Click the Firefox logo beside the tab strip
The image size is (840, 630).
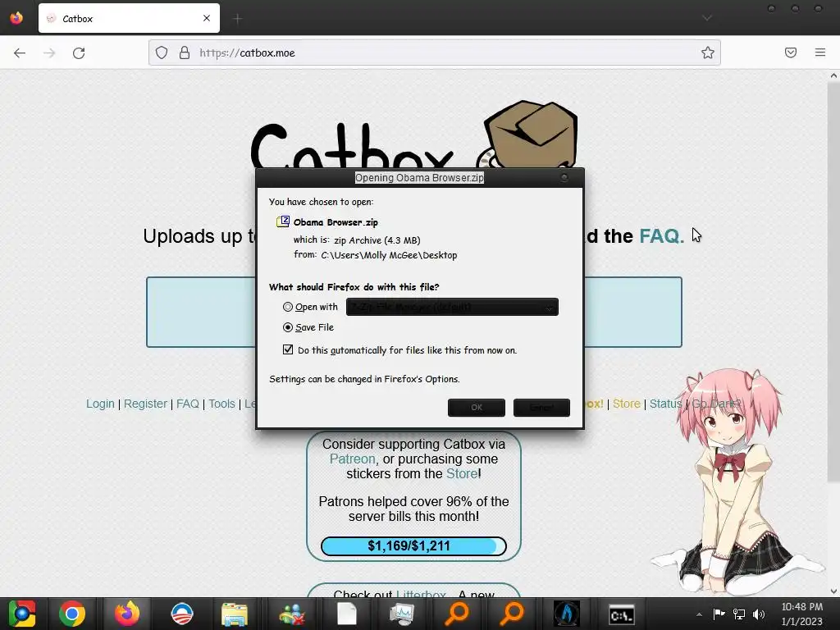click(x=16, y=18)
